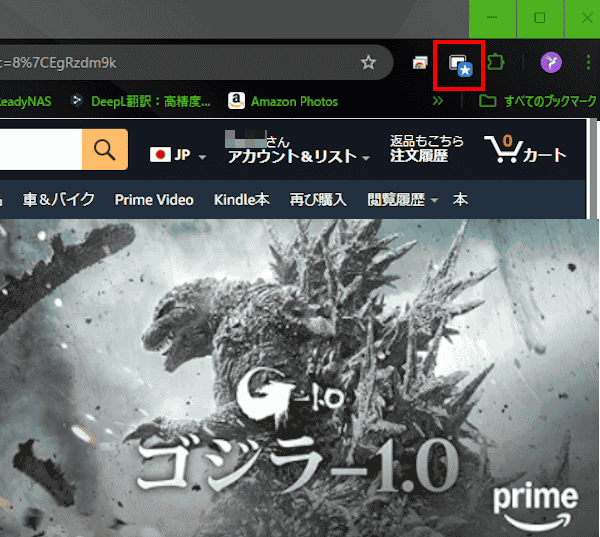Image resolution: width=600 pixels, height=537 pixels.
Task: Open the Extensions puzzle piece menu
Action: point(496,62)
